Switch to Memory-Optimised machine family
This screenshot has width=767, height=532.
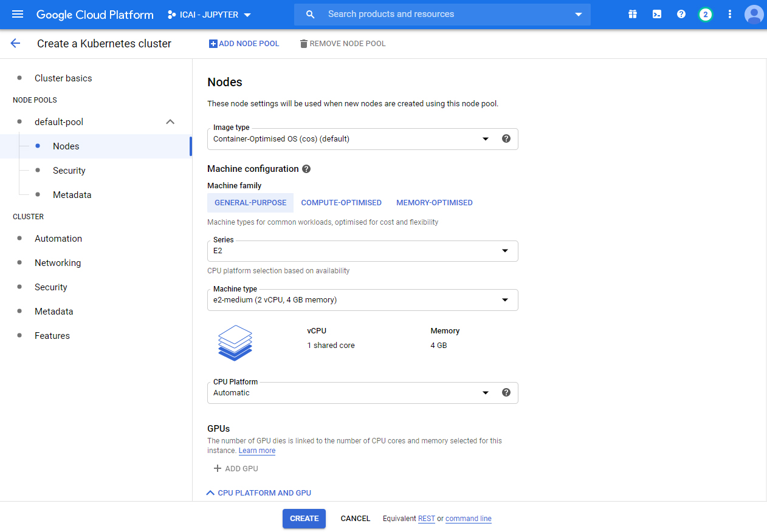(x=434, y=203)
